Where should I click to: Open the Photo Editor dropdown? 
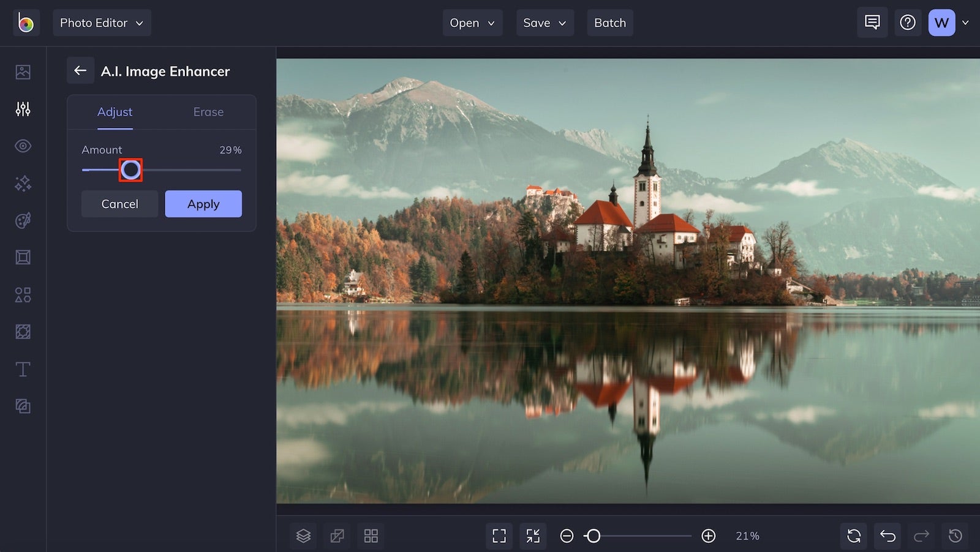pos(102,23)
